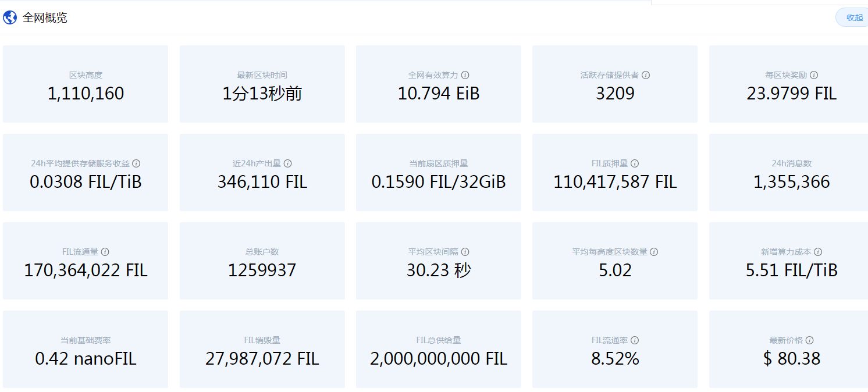The width and height of the screenshot is (868, 392).
Task: Click the globe icon beside 全网概览
Action: click(x=10, y=17)
